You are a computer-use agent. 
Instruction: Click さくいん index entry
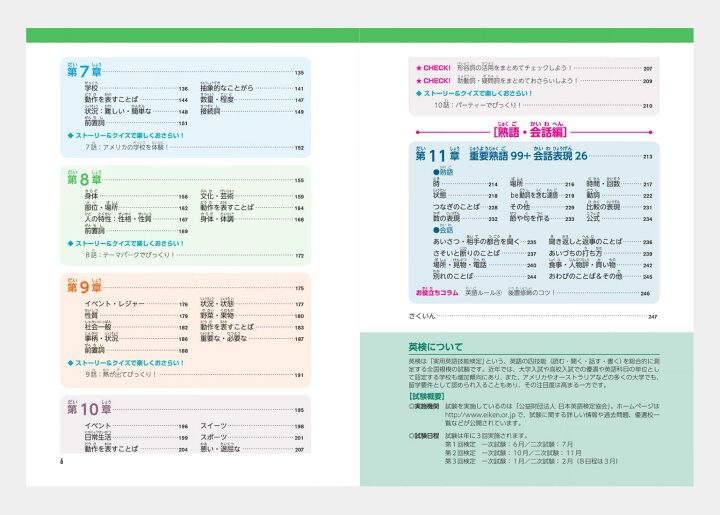point(422,316)
